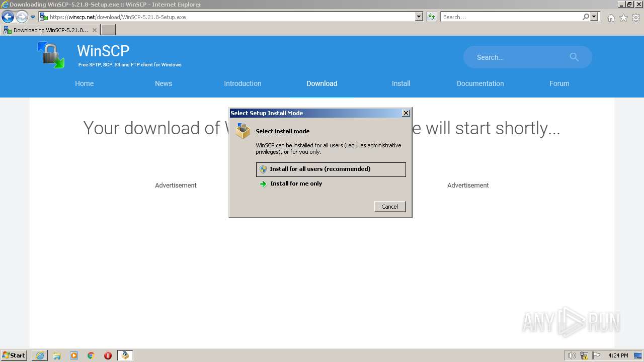Image resolution: width=644 pixels, height=362 pixels.
Task: Open the Forum menu item
Action: coord(559,83)
